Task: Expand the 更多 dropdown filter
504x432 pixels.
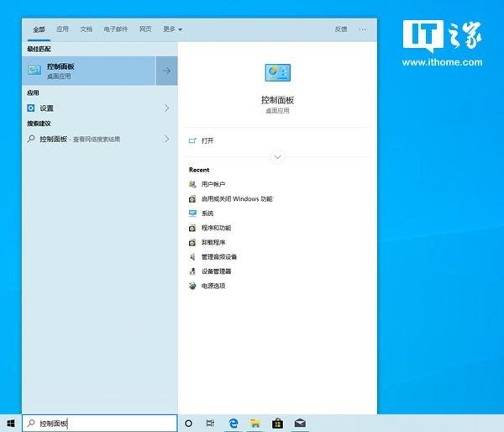Action: coord(172,29)
